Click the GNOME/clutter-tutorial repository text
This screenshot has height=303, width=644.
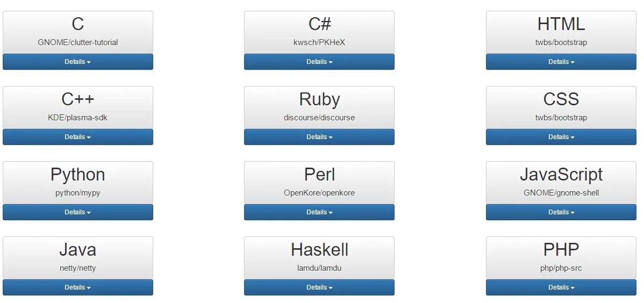pos(77,42)
